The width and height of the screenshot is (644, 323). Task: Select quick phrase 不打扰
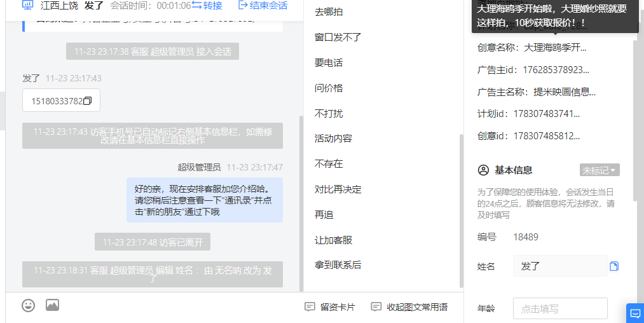(x=329, y=113)
